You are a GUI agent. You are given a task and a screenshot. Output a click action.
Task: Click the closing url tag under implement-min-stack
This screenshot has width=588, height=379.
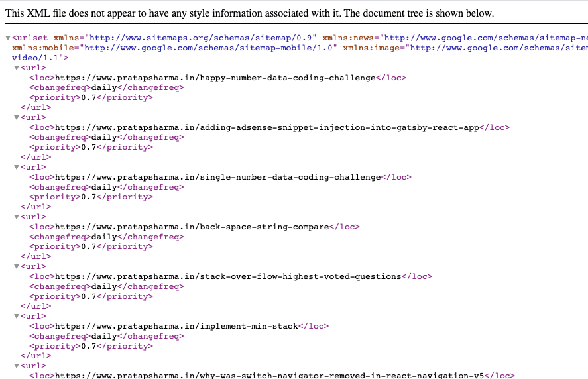coord(36,356)
